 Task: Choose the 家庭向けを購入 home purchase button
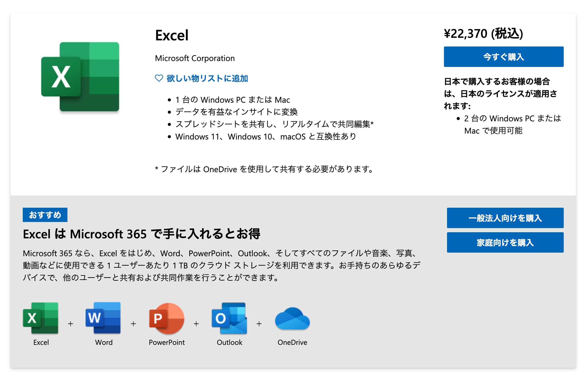(x=505, y=242)
